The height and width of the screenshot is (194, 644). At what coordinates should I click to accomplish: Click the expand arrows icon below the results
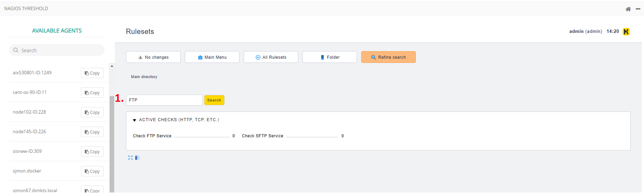pos(130,157)
